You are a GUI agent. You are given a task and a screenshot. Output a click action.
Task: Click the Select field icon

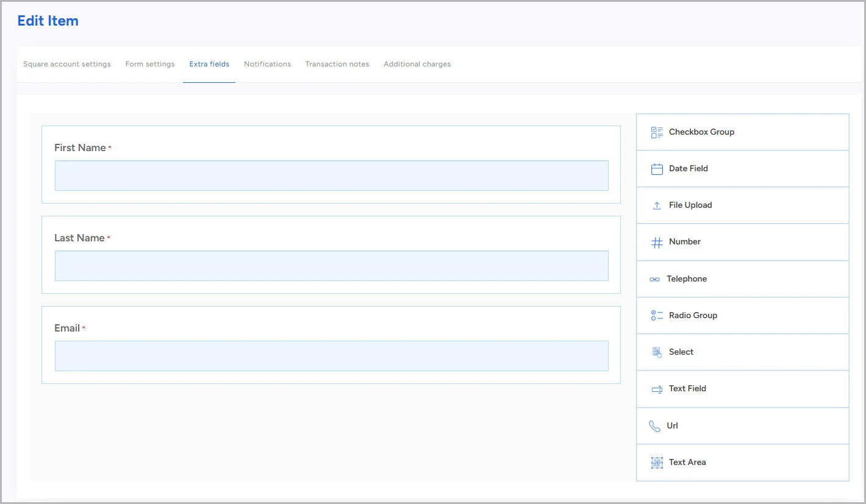(x=657, y=352)
